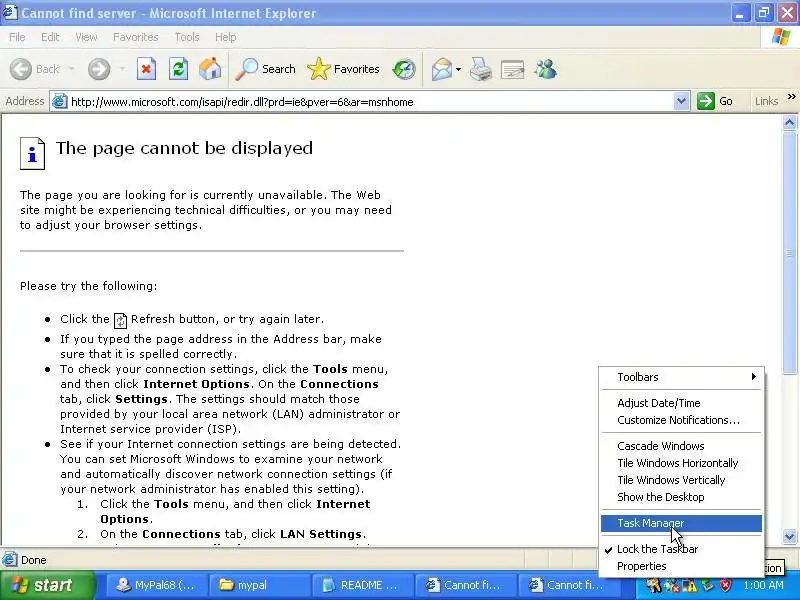Expand the Mail button dropdown arrow
The image size is (800, 600).
point(458,69)
